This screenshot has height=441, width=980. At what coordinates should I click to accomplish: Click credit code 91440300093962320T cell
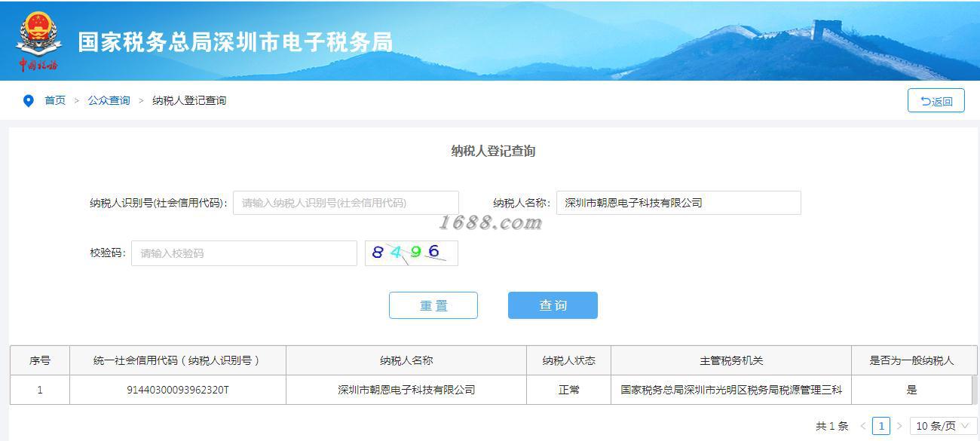178,390
